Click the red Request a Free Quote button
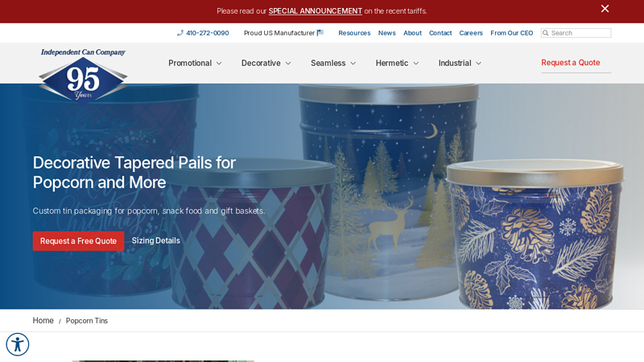 (78, 241)
